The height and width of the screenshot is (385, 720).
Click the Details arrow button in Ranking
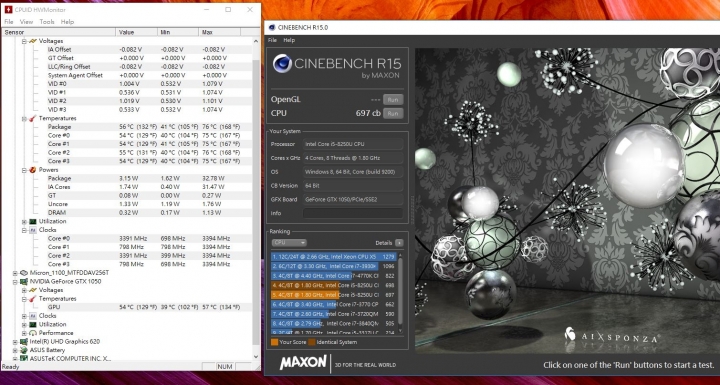coord(399,243)
